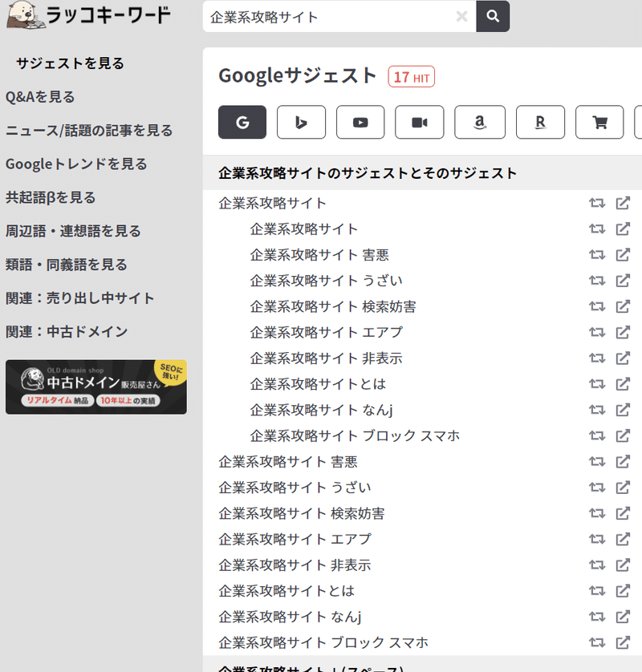The width and height of the screenshot is (642, 672).
Task: Click the magnifier search button
Action: pos(493,16)
